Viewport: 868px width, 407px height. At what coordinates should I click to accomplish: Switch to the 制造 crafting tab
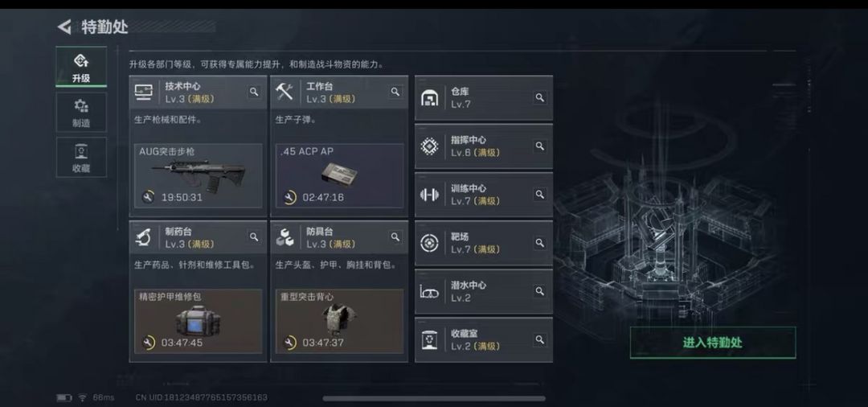(x=81, y=113)
